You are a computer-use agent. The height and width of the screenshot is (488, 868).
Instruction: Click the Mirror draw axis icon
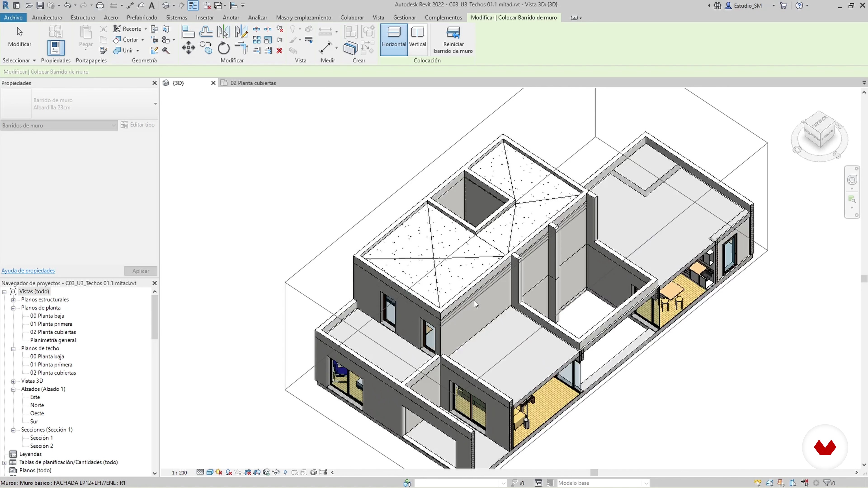241,32
